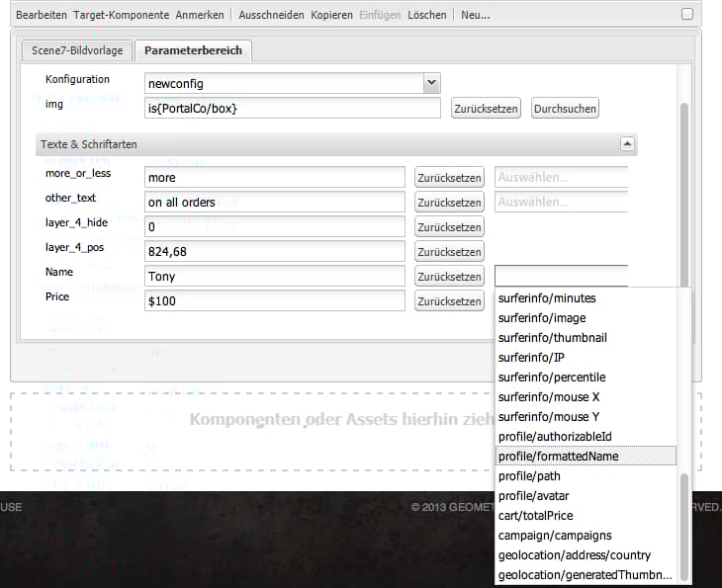
Task: Select profile/authorizableId from the list
Action: [x=586, y=437]
